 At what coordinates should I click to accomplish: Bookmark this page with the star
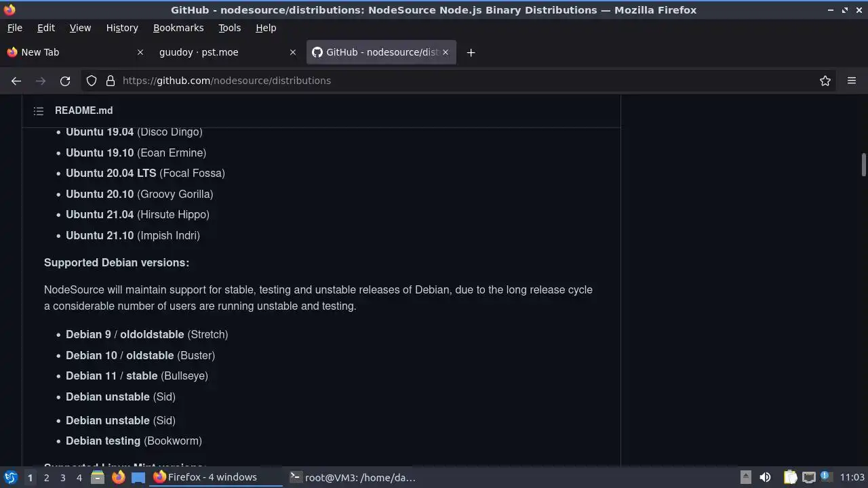(825, 81)
